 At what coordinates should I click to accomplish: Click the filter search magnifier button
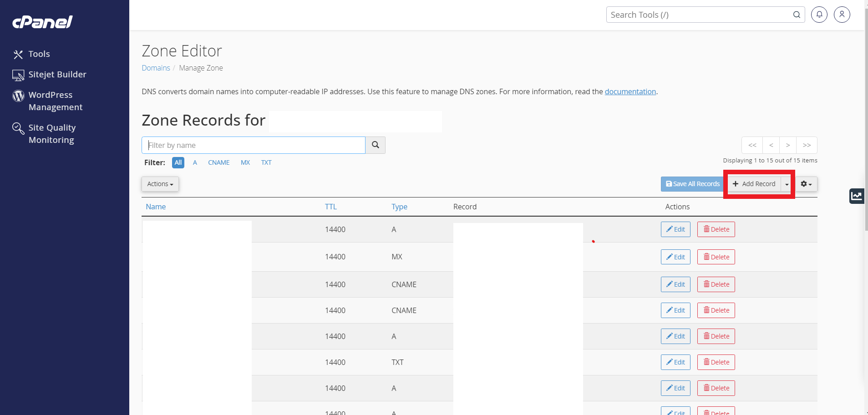point(375,145)
